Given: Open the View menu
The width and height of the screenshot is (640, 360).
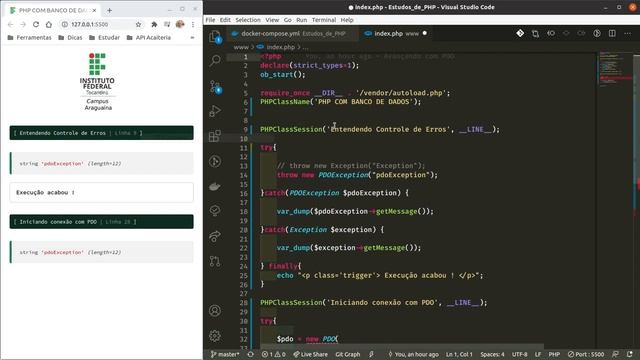Looking at the screenshot, I should click(x=272, y=20).
